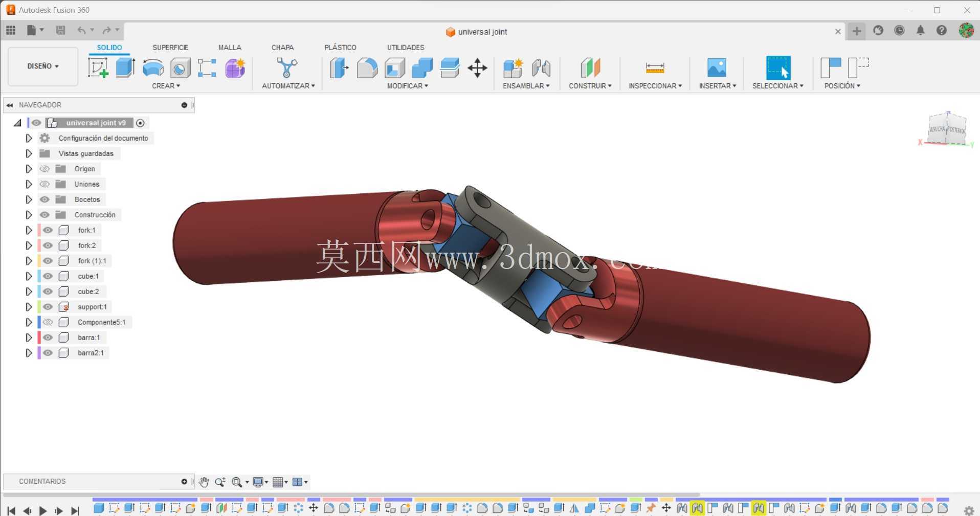Click the Create Sketch tool icon
Screen dimensions: 980x516
tap(98, 68)
